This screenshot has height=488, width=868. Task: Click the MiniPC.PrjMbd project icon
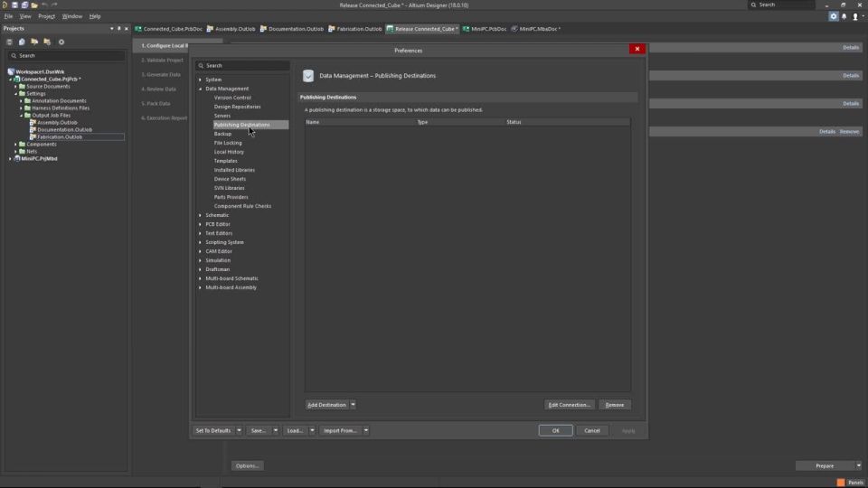click(x=17, y=158)
